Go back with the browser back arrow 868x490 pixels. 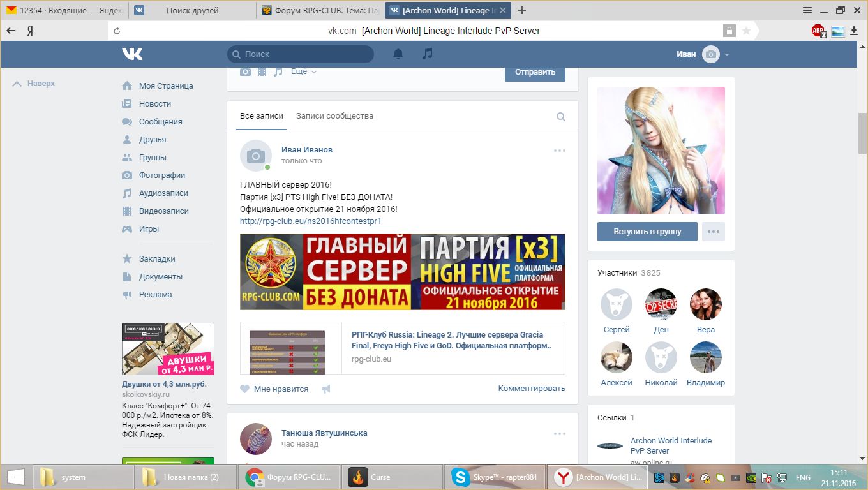11,31
